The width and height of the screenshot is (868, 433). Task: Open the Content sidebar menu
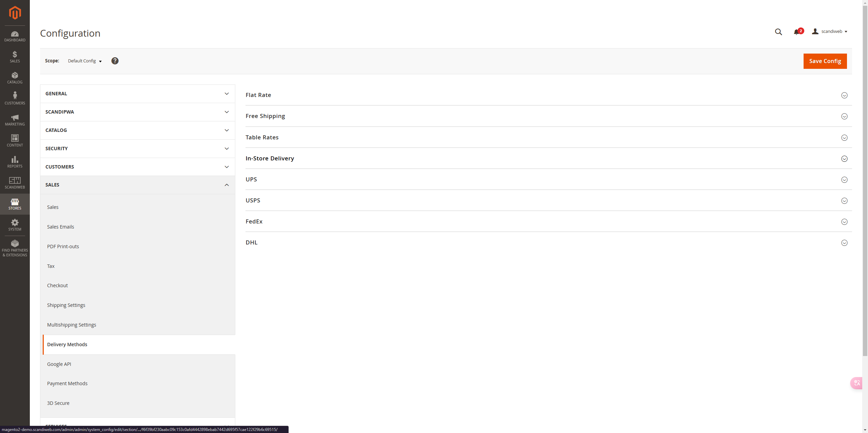pos(15,141)
